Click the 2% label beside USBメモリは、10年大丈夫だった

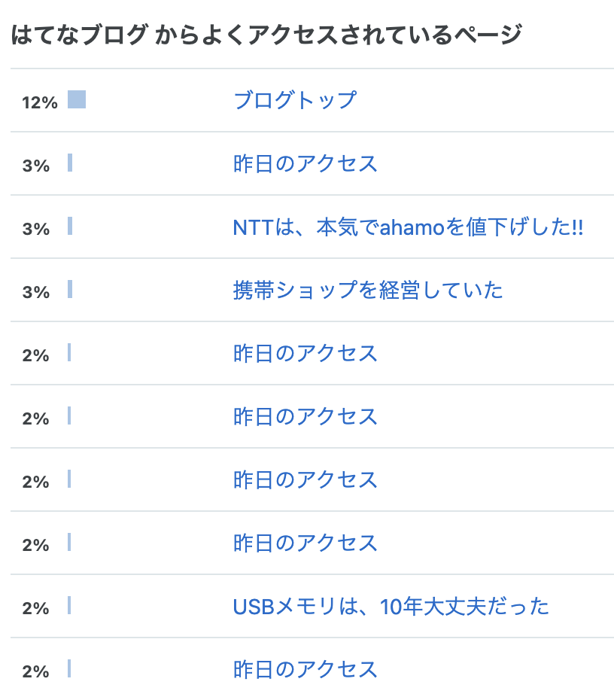pos(35,608)
